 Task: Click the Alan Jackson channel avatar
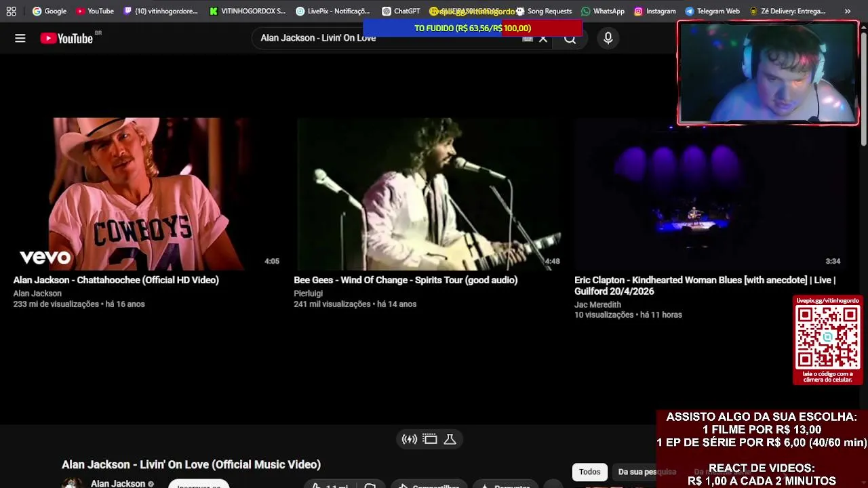(x=73, y=483)
